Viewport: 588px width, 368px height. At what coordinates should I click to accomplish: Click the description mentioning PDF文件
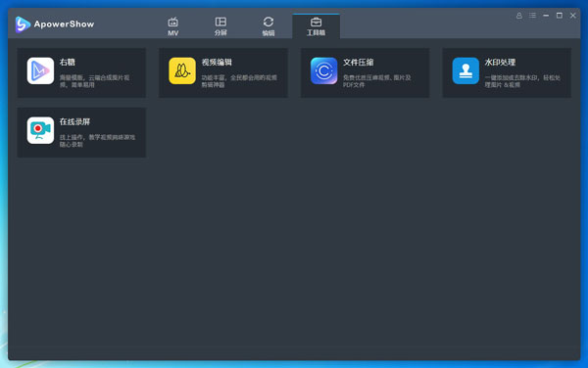pos(377,81)
